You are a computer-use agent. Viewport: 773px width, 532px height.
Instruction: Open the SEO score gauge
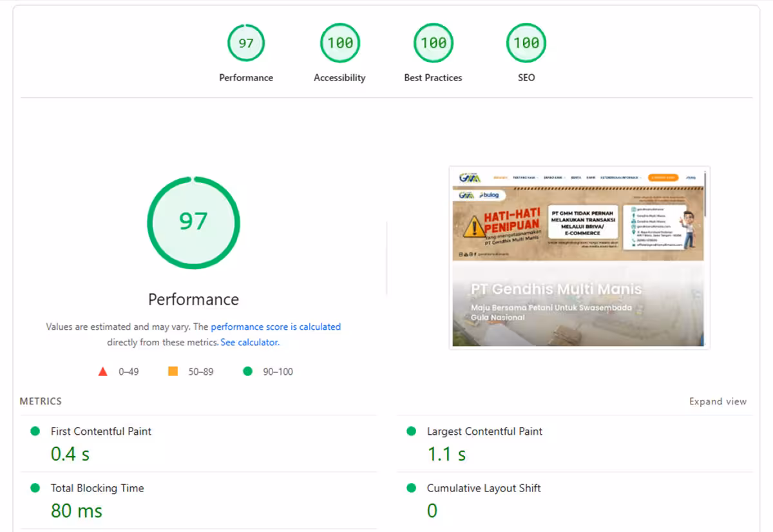pos(526,43)
